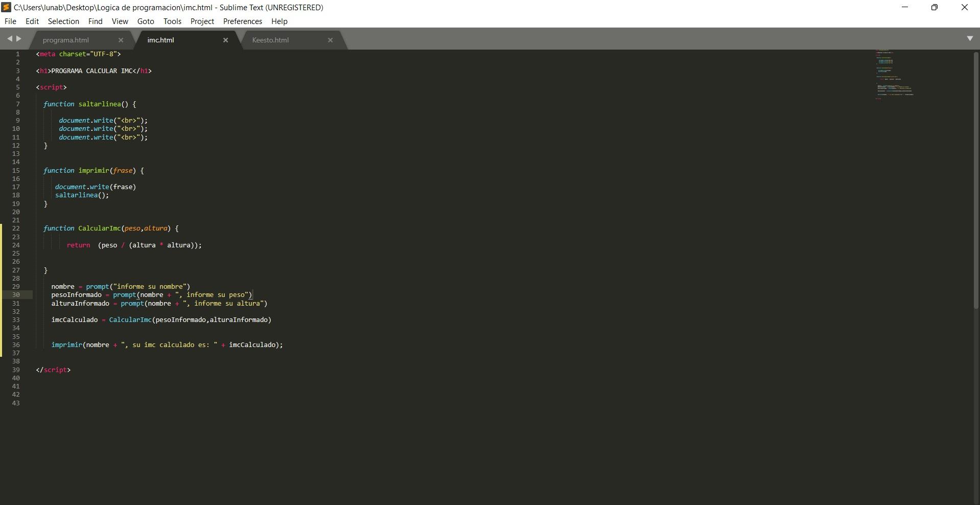980x505 pixels.
Task: Close the Sublime Text window
Action: click(x=965, y=7)
